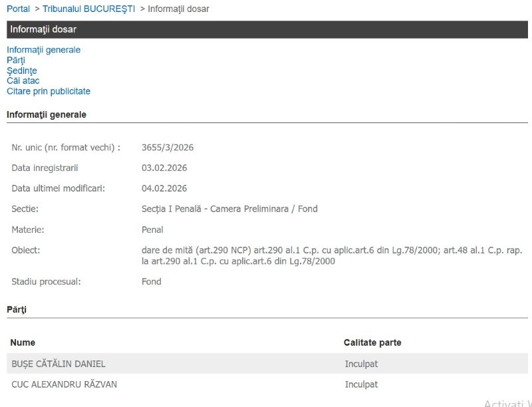Select the CUC ALEXANDRU RĂZVAN party row
This screenshot has height=407, width=532.
click(x=63, y=384)
